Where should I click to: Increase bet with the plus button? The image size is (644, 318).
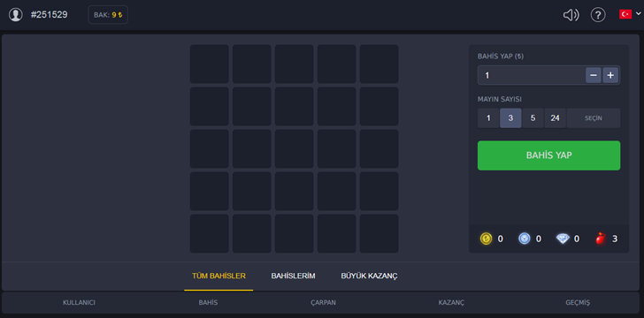(x=610, y=75)
